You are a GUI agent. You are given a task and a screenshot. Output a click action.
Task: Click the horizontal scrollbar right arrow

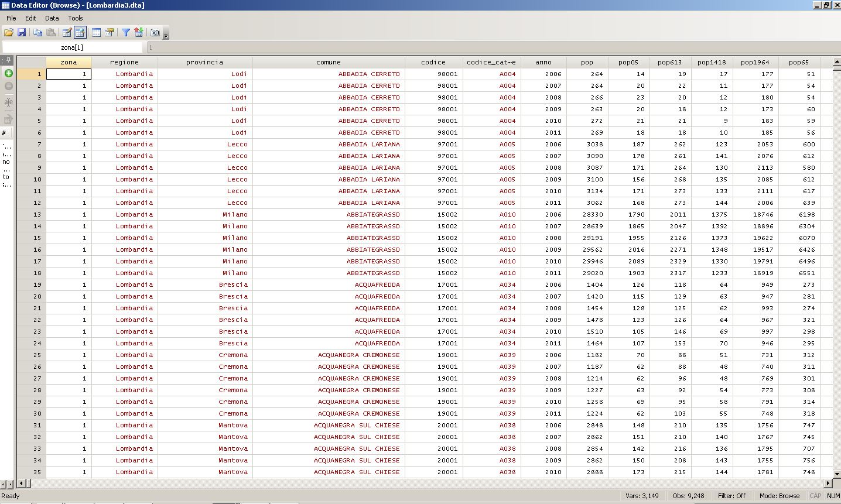(828, 484)
